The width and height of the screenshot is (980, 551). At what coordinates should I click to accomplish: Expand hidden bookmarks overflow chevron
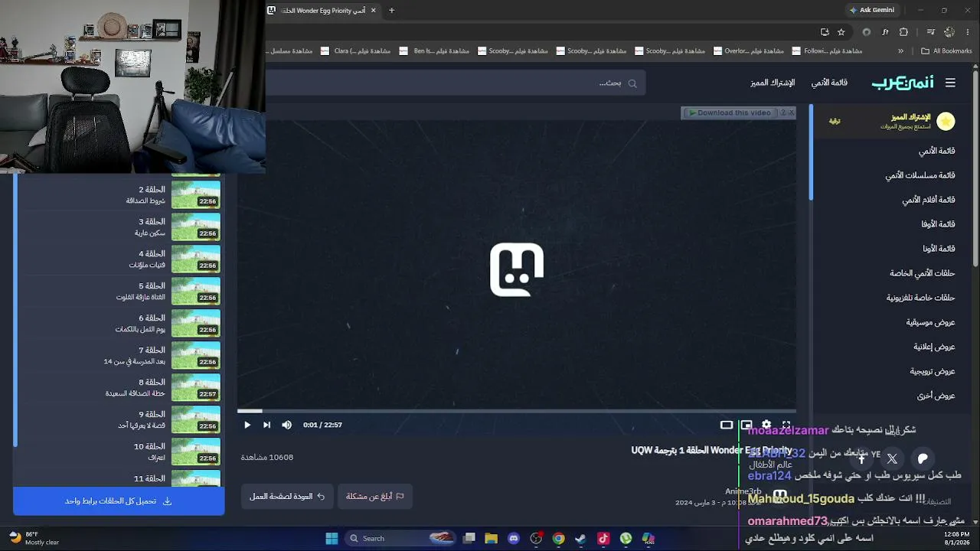900,51
